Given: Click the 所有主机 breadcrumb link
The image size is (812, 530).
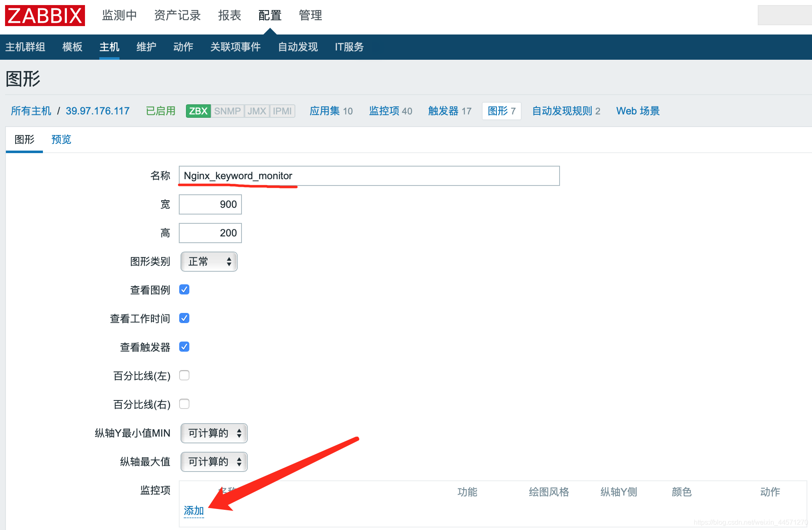Looking at the screenshot, I should 31,111.
